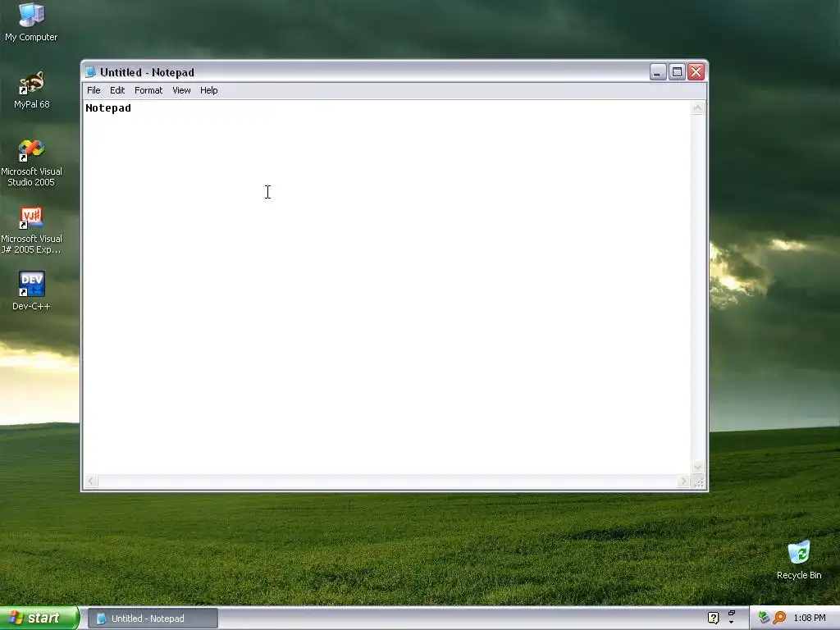The width and height of the screenshot is (840, 630).
Task: Click the 1:08 PM clock in the tray
Action: [x=810, y=619]
